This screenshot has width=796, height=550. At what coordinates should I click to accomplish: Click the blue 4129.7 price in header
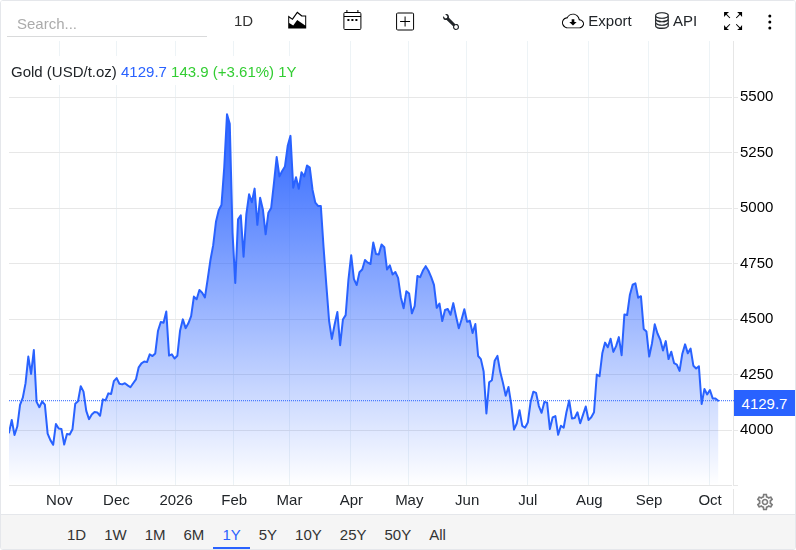pos(144,72)
